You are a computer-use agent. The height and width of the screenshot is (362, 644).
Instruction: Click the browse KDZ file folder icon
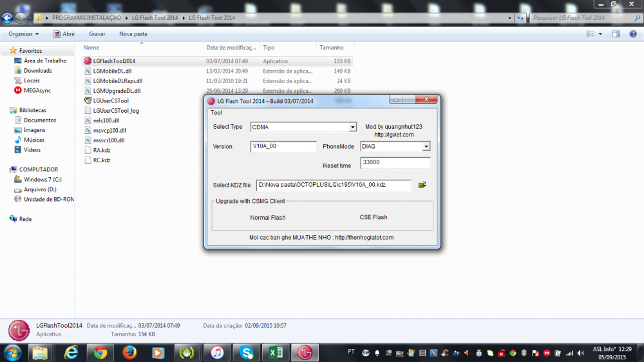[422, 185]
